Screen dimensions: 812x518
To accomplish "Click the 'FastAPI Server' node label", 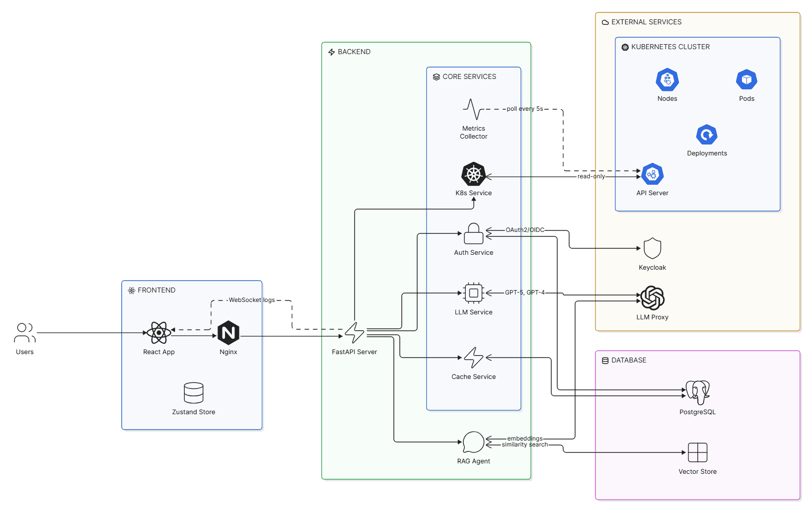I will coord(355,352).
